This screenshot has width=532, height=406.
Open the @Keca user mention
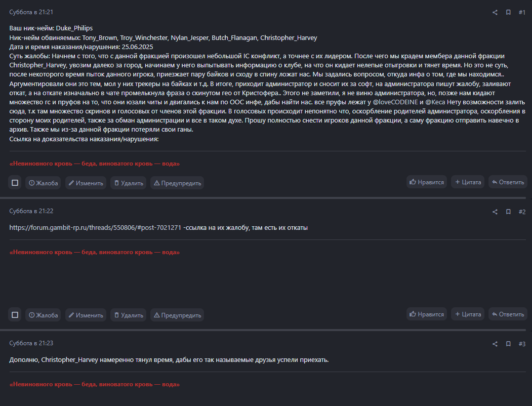[435, 102]
